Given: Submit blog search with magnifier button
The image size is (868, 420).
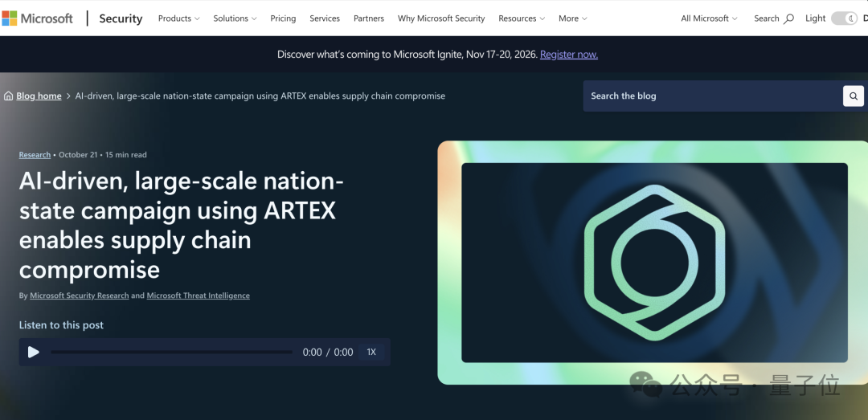Looking at the screenshot, I should 853,96.
